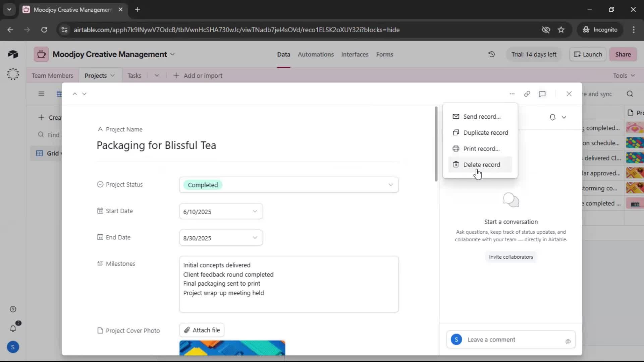This screenshot has height=362, width=644.
Task: Open the Help question mark icon
Action: click(x=13, y=309)
